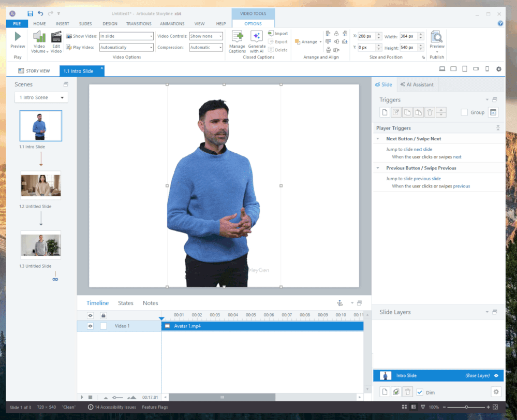The height and width of the screenshot is (420, 517).
Task: Click the Import captions icon
Action: click(x=271, y=34)
